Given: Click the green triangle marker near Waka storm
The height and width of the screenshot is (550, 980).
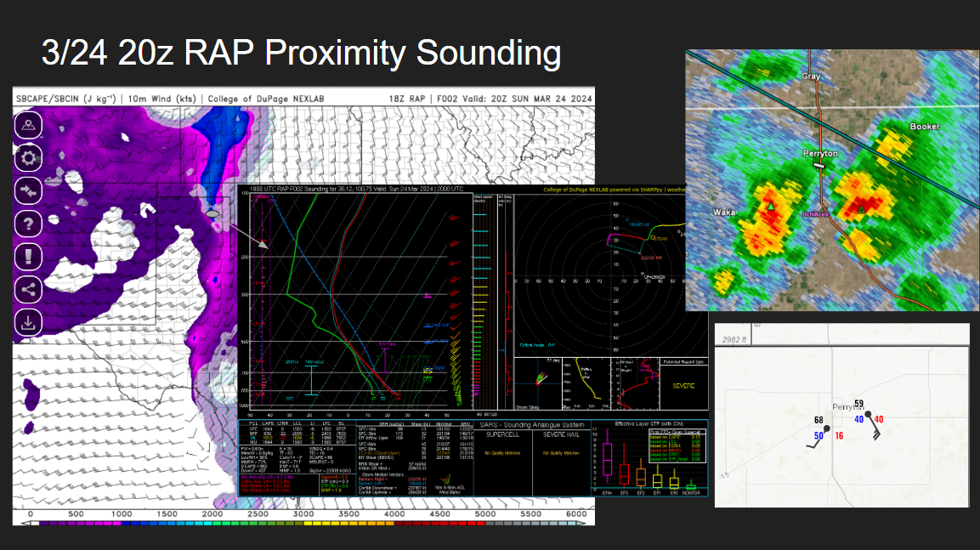Looking at the screenshot, I should click(x=771, y=207).
